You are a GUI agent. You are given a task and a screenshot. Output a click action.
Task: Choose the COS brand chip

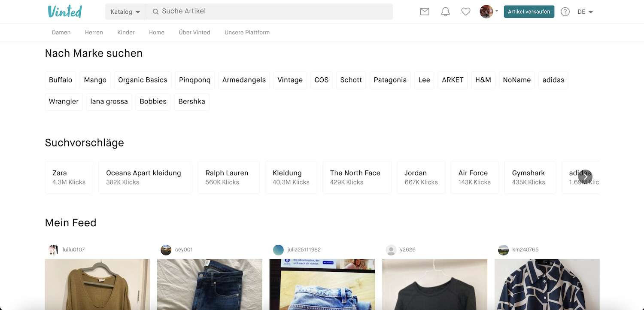tap(322, 80)
